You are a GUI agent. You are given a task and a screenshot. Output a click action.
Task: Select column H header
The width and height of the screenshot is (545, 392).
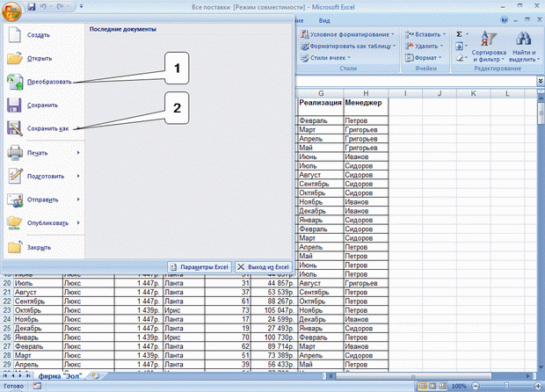click(x=366, y=93)
